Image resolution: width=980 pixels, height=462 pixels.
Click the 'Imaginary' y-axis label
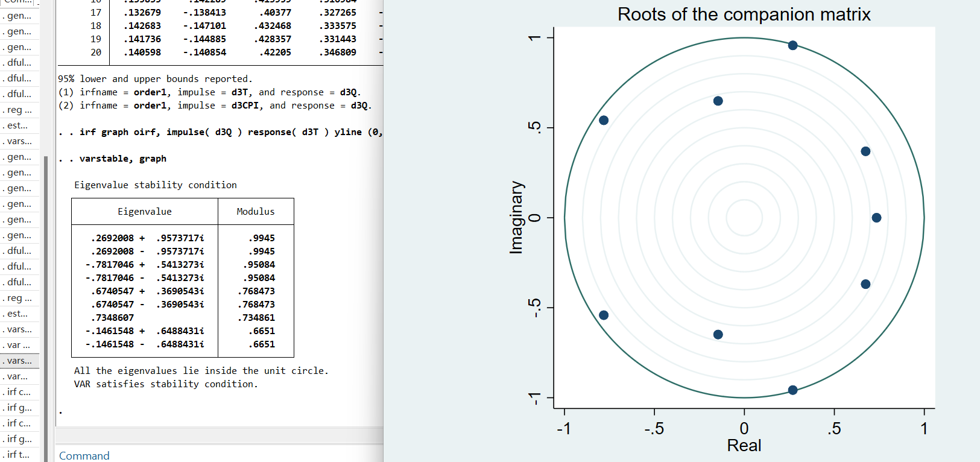click(516, 218)
